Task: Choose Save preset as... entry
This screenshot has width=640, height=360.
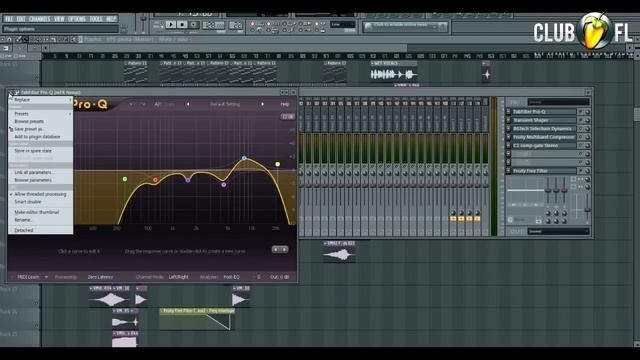Action: click(x=40, y=129)
